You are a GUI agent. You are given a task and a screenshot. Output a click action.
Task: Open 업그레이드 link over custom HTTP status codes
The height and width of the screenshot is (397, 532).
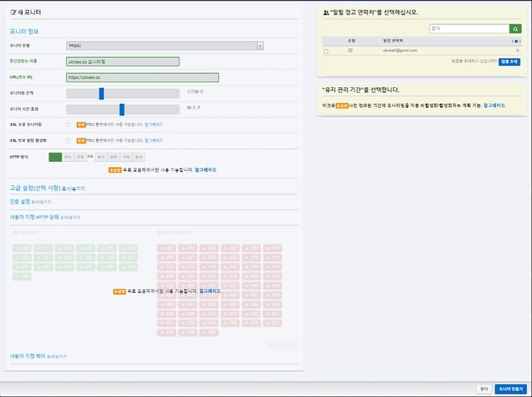[210, 291]
